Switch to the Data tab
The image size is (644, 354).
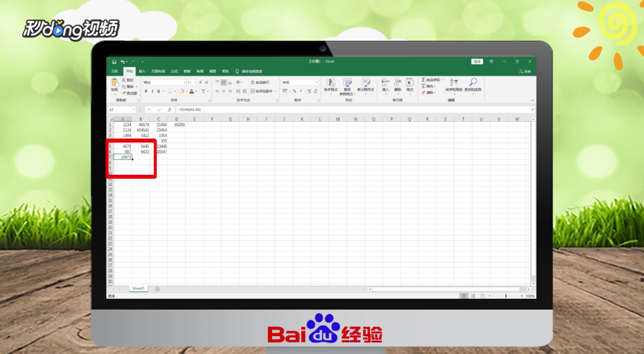click(187, 72)
